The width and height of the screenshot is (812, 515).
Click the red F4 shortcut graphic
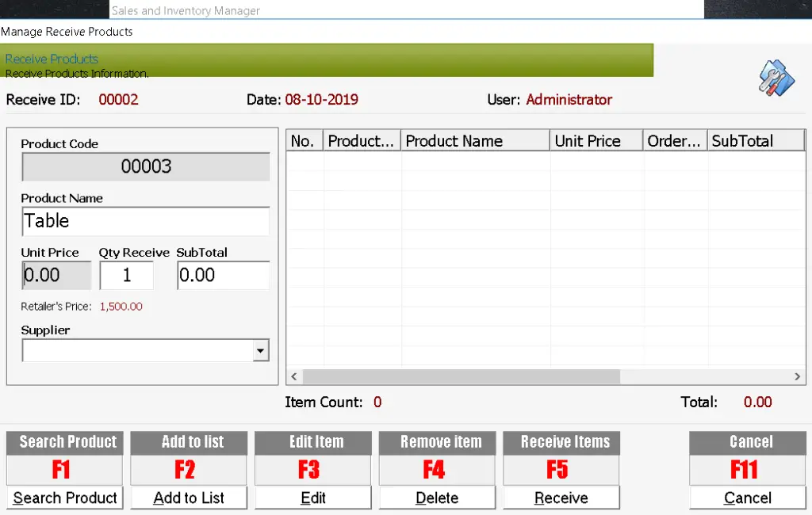pyautogui.click(x=434, y=470)
